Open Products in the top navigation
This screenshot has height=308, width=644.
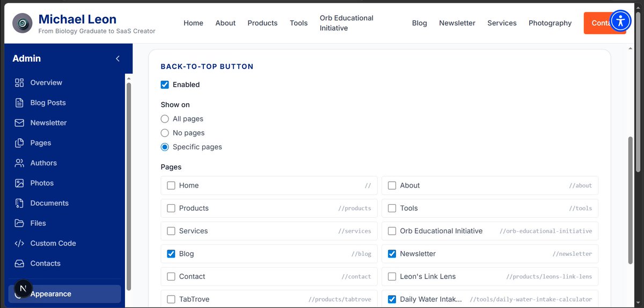pyautogui.click(x=262, y=23)
